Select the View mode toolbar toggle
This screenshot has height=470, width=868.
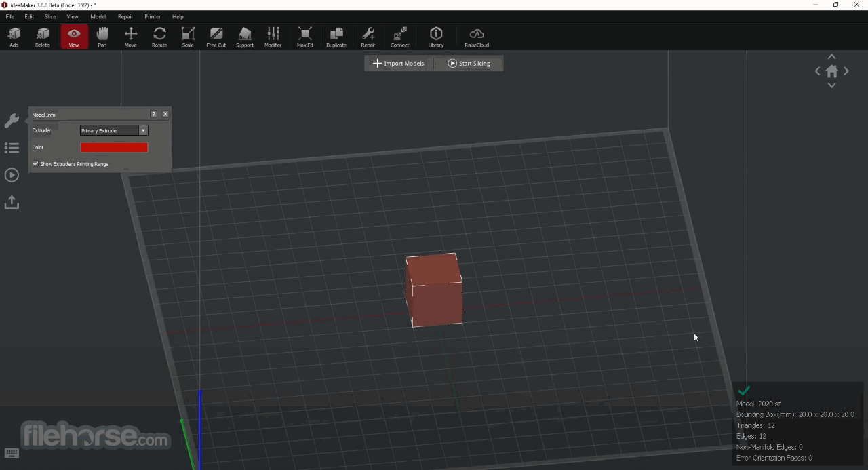pos(74,37)
